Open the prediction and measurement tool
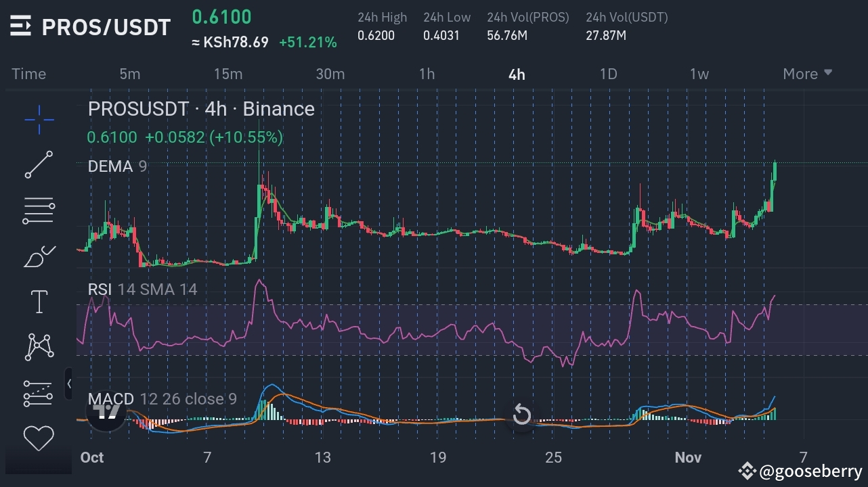Image resolution: width=868 pixels, height=487 pixels. point(39,392)
